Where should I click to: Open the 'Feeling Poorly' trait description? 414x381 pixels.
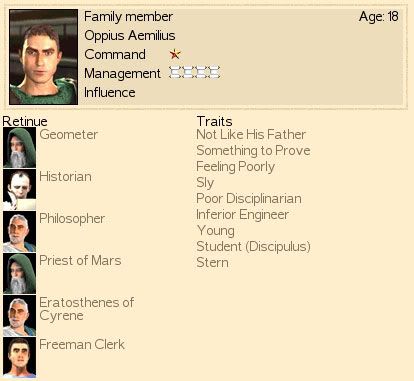(236, 167)
